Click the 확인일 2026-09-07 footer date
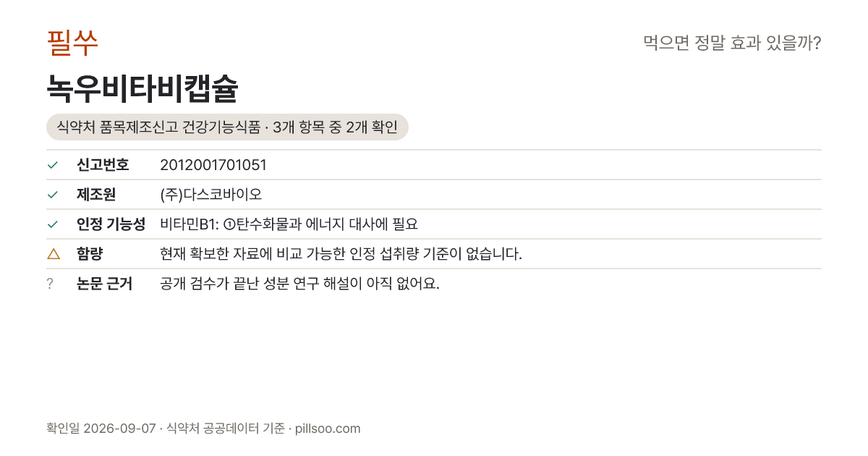 click(101, 428)
